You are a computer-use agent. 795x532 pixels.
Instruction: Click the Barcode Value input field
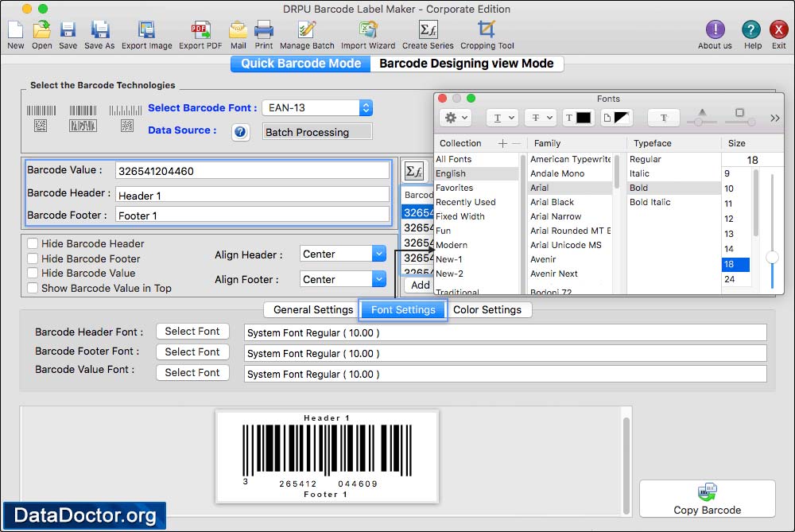[x=252, y=171]
